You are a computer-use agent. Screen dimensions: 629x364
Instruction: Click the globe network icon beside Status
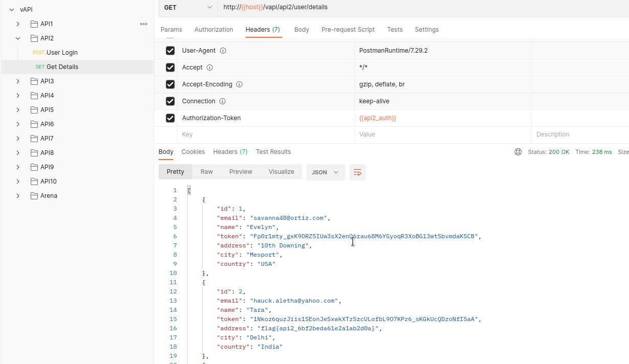tap(518, 152)
